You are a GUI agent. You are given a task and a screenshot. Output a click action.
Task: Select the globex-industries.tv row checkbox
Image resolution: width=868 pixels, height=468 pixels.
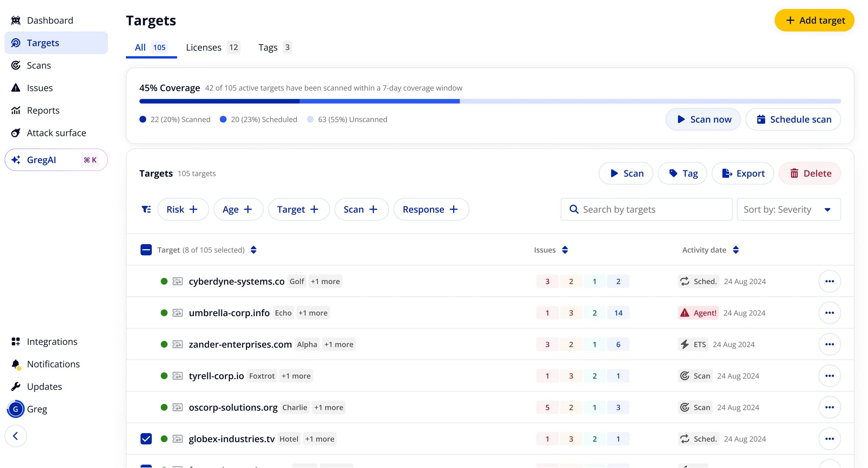pyautogui.click(x=146, y=438)
